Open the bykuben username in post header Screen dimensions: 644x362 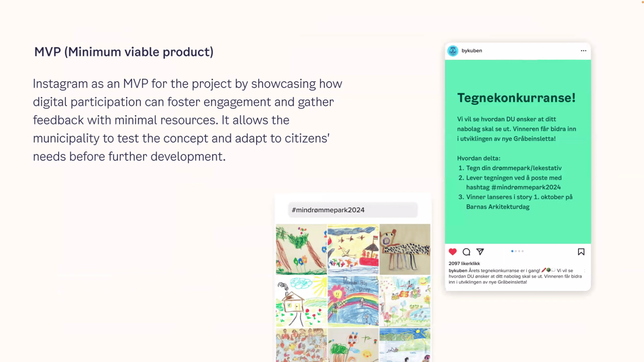pyautogui.click(x=472, y=51)
